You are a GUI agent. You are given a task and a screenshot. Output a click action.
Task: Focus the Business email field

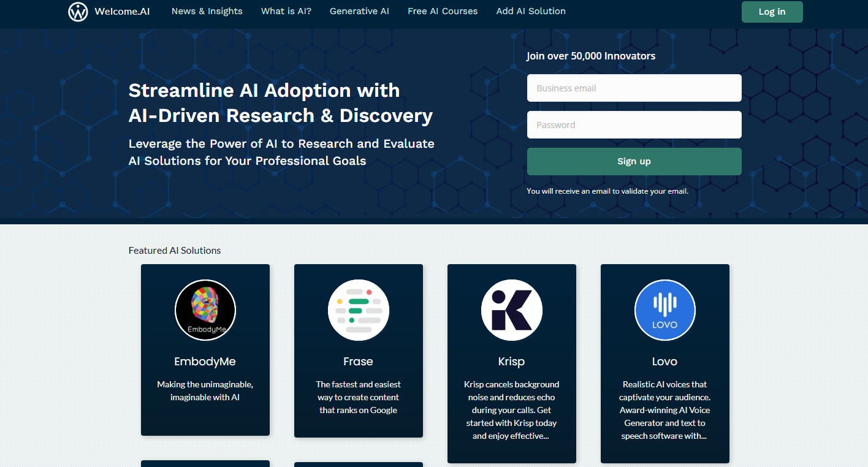pyautogui.click(x=634, y=88)
